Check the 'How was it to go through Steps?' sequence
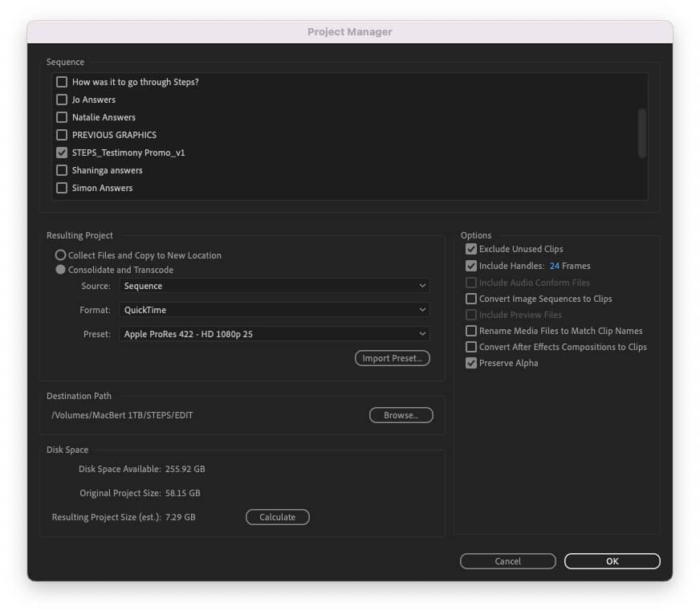Viewport: 700px width, 615px height. point(62,82)
